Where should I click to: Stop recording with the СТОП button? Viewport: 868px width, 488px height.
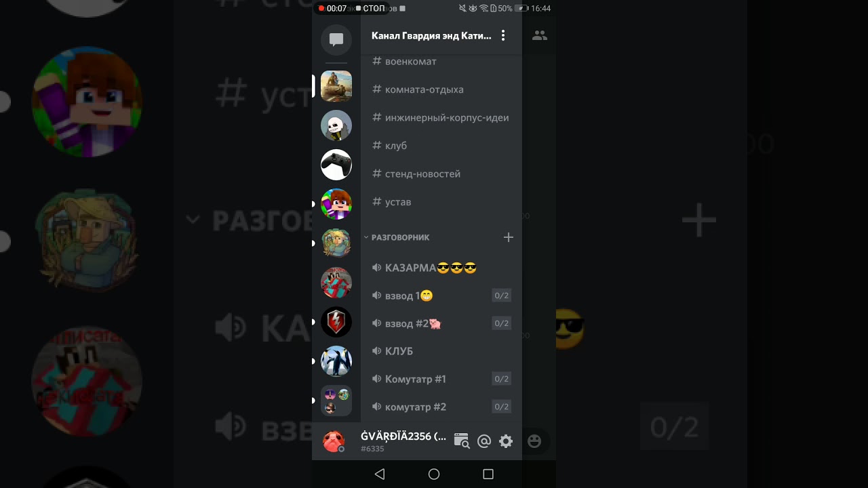tap(370, 8)
